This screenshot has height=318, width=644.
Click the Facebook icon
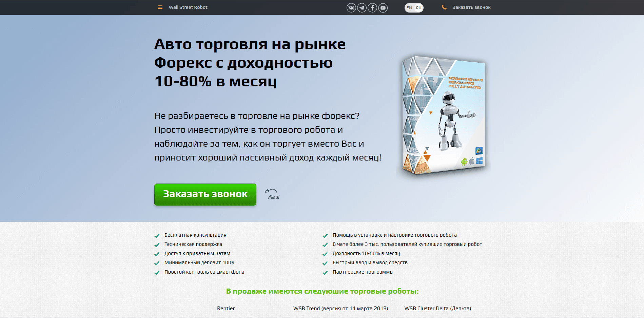pyautogui.click(x=372, y=7)
